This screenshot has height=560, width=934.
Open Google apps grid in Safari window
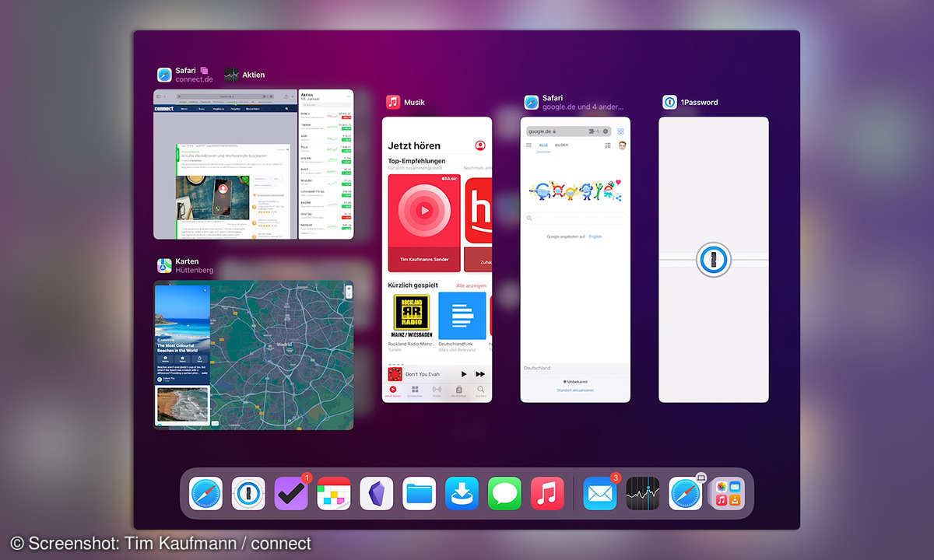coord(608,145)
